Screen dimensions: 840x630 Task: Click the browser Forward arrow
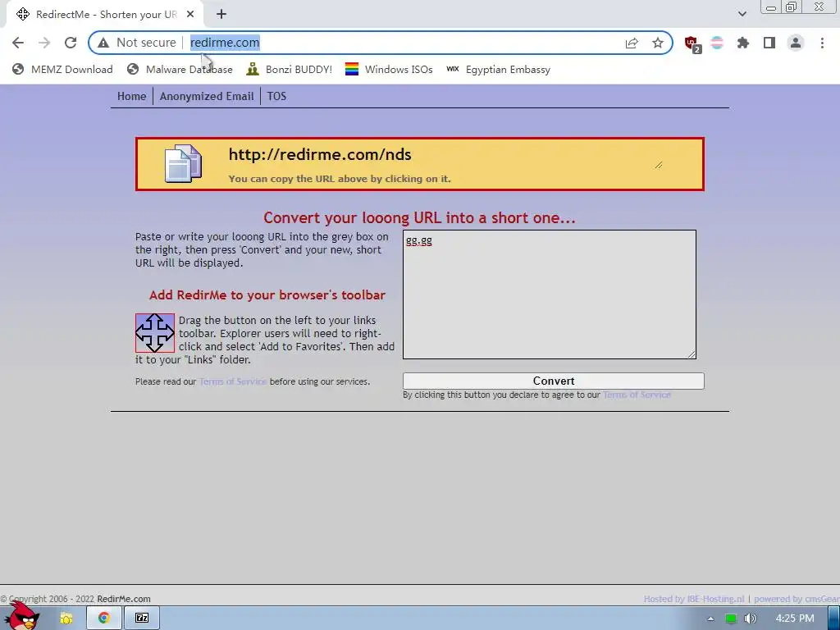click(x=44, y=43)
